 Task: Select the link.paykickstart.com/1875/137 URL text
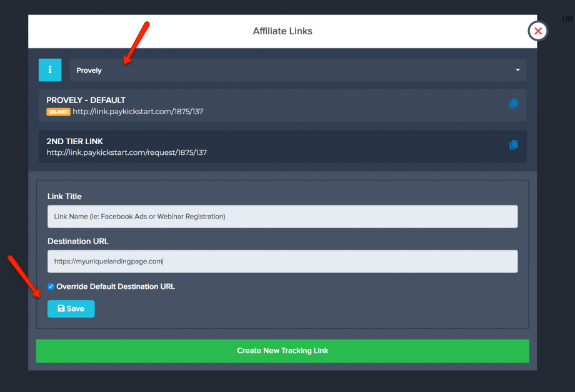(137, 112)
